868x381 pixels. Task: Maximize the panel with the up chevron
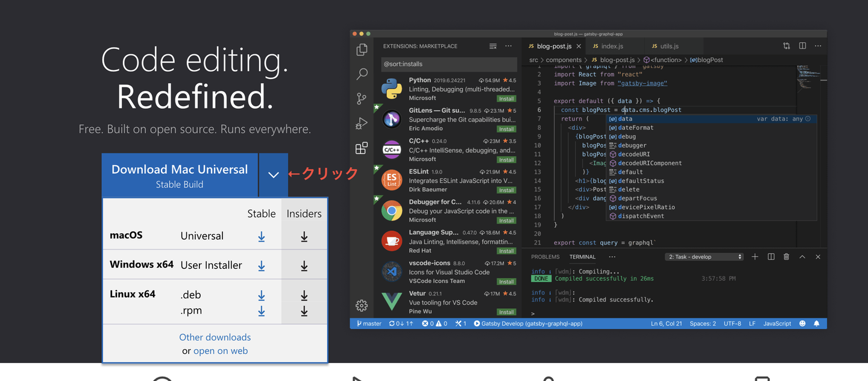coord(802,257)
